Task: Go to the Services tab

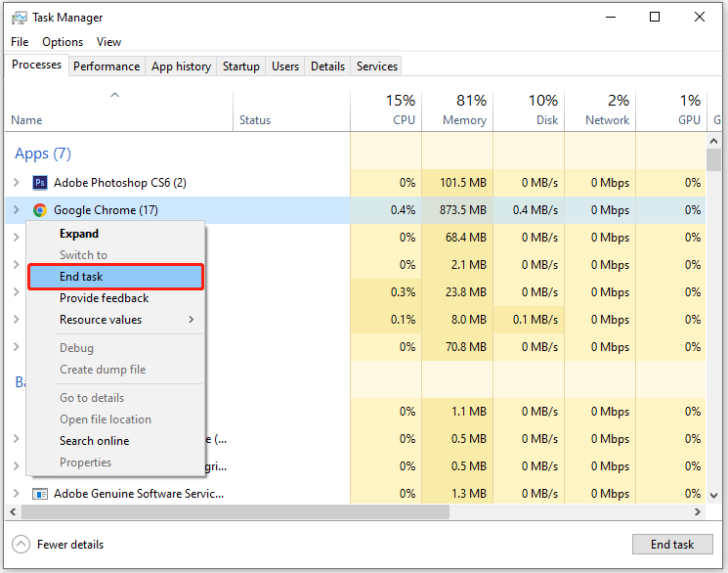Action: click(x=377, y=66)
